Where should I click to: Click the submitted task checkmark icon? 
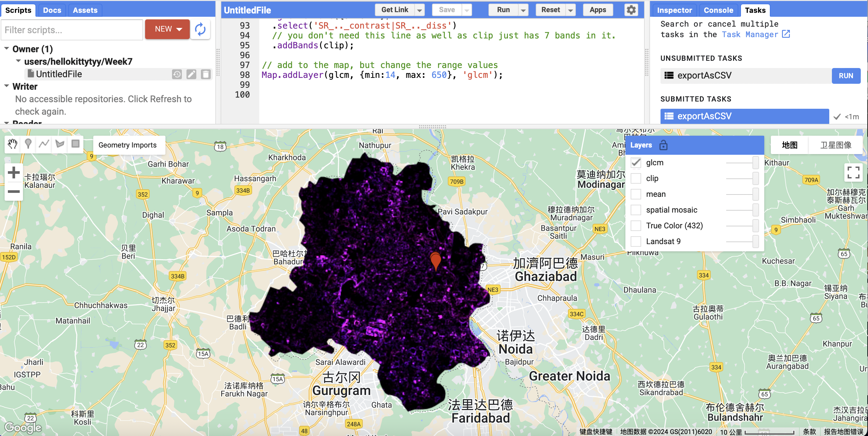[x=837, y=116]
